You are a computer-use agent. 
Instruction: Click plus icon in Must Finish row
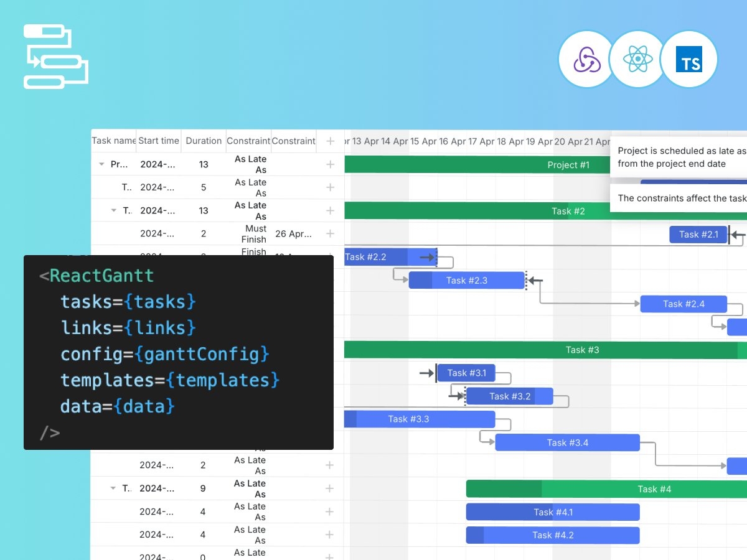[x=330, y=234]
